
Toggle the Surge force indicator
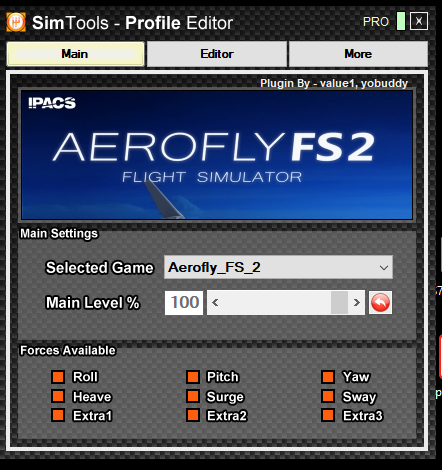coord(193,396)
